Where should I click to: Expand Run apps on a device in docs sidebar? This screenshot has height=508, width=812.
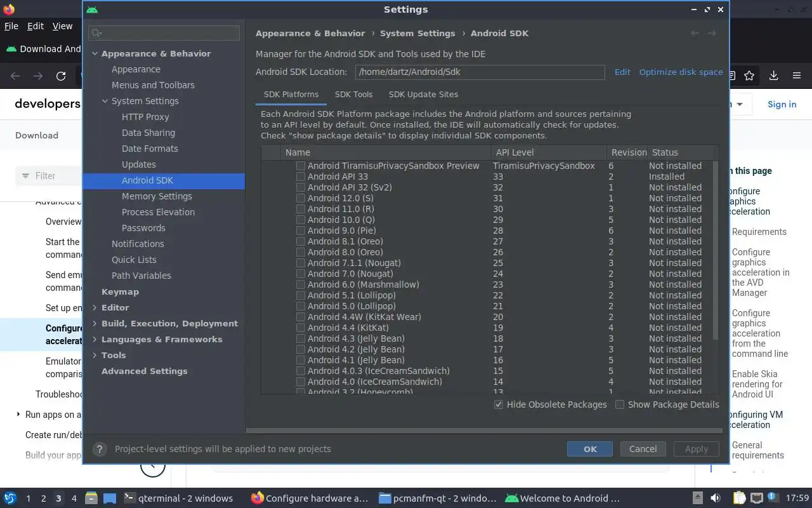coord(18,415)
